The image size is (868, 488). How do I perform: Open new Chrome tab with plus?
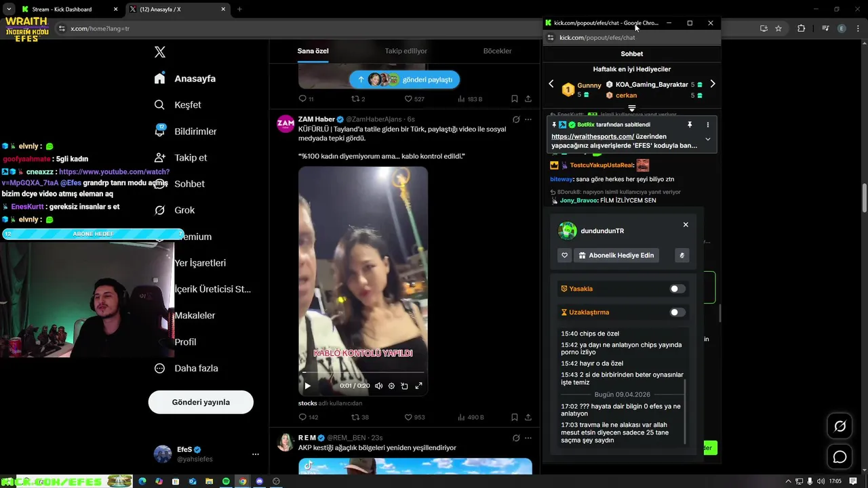click(239, 9)
